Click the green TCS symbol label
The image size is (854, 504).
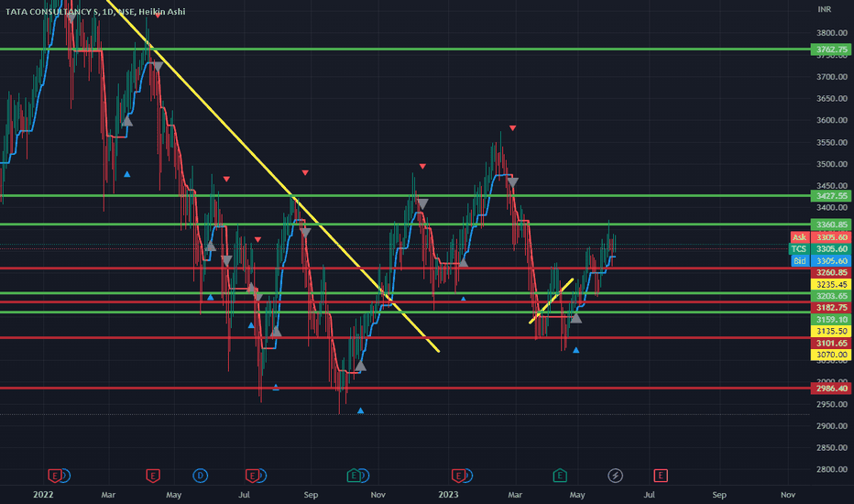tap(799, 249)
